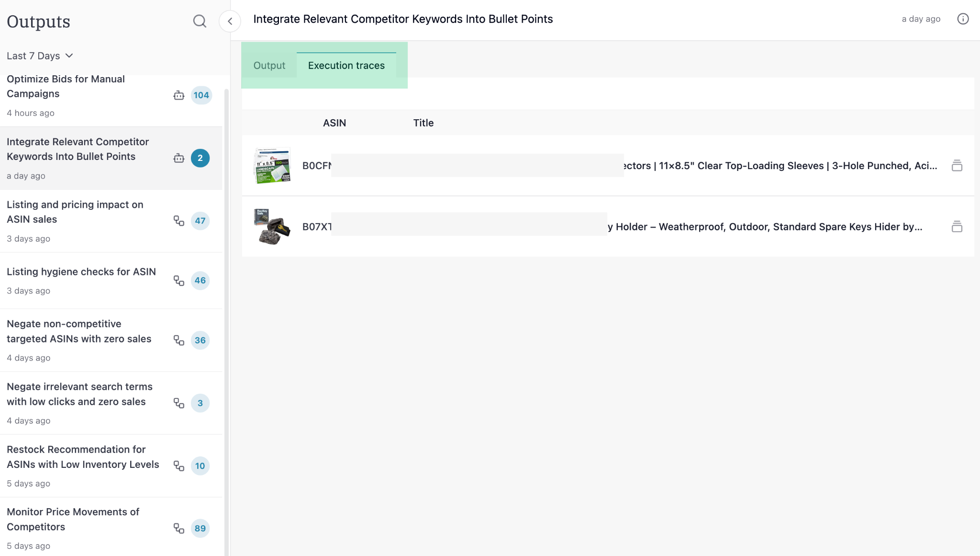Select the Execution traces tab
980x556 pixels.
346,66
